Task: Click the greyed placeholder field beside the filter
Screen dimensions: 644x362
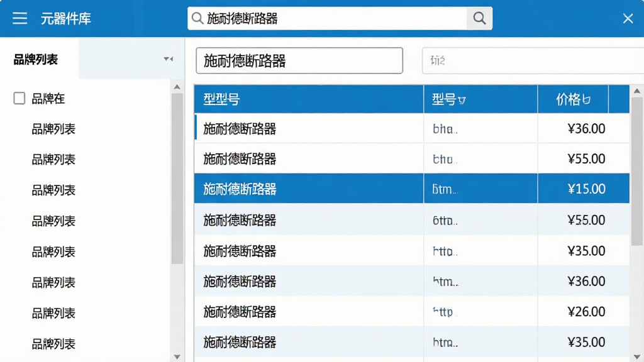Action: (x=533, y=61)
